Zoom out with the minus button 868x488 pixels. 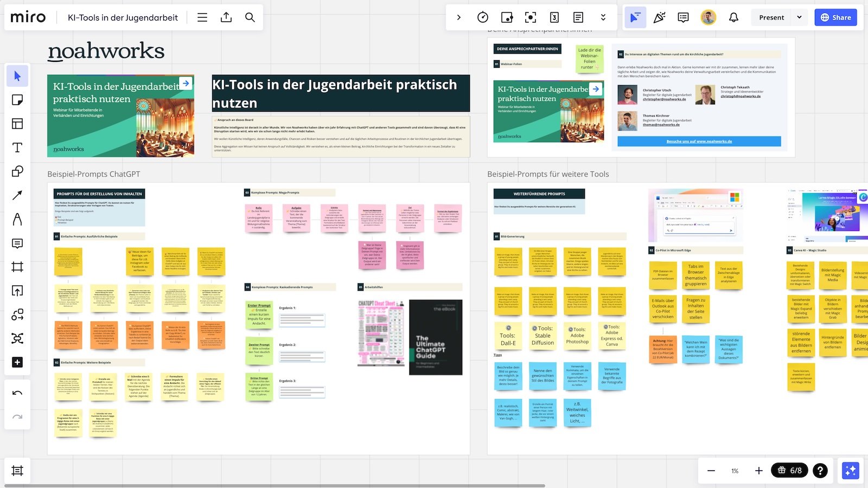[711, 471]
